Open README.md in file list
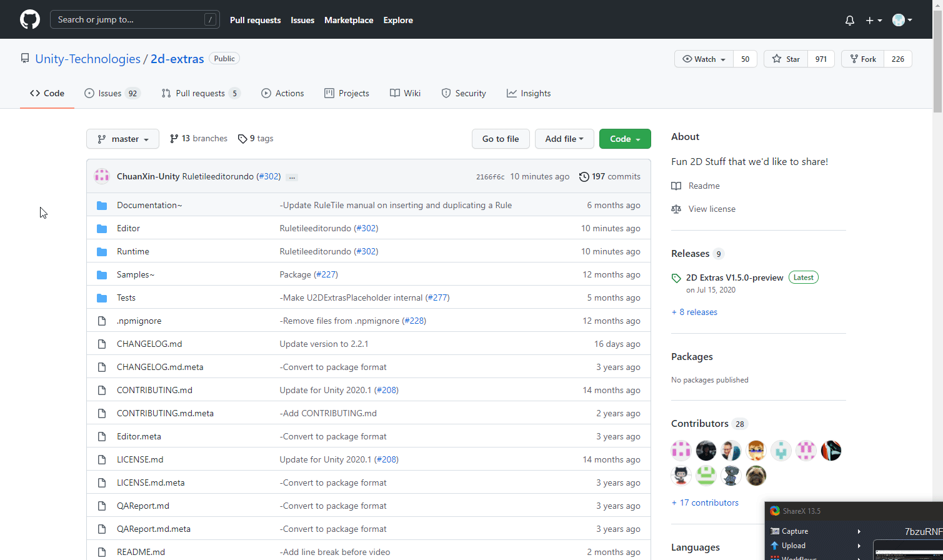The height and width of the screenshot is (560, 943). pos(141,552)
